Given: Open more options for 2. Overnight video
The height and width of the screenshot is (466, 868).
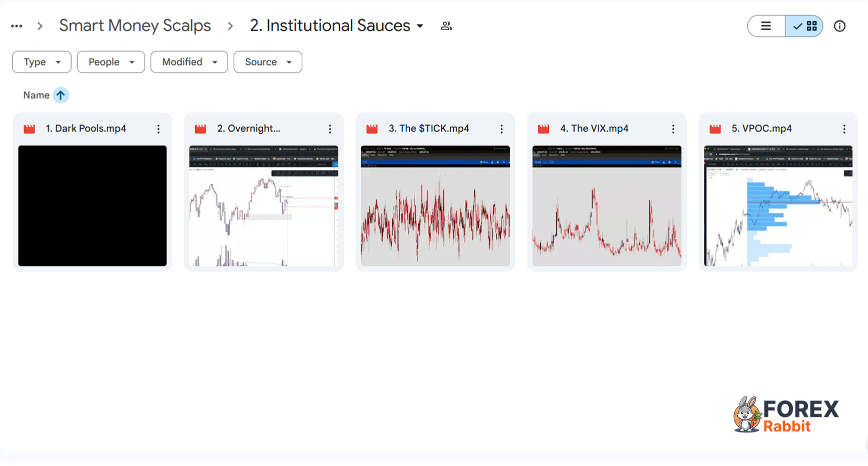Looking at the screenshot, I should (x=330, y=129).
